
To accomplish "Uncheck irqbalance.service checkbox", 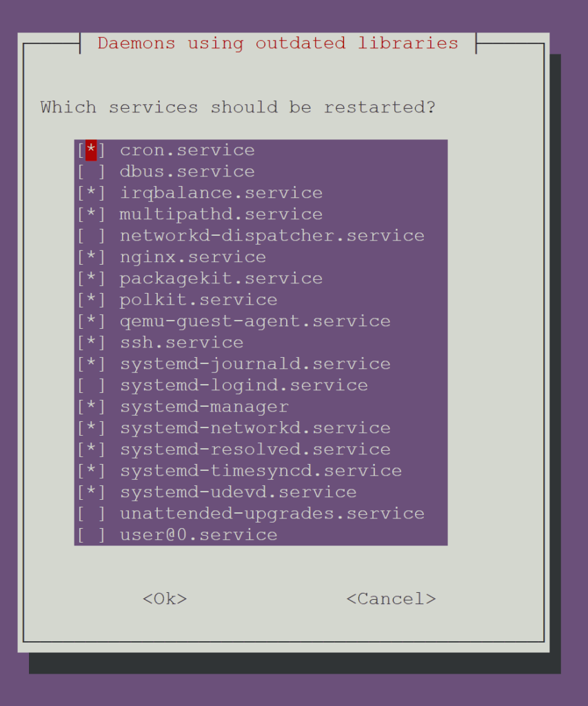I will (x=91, y=193).
